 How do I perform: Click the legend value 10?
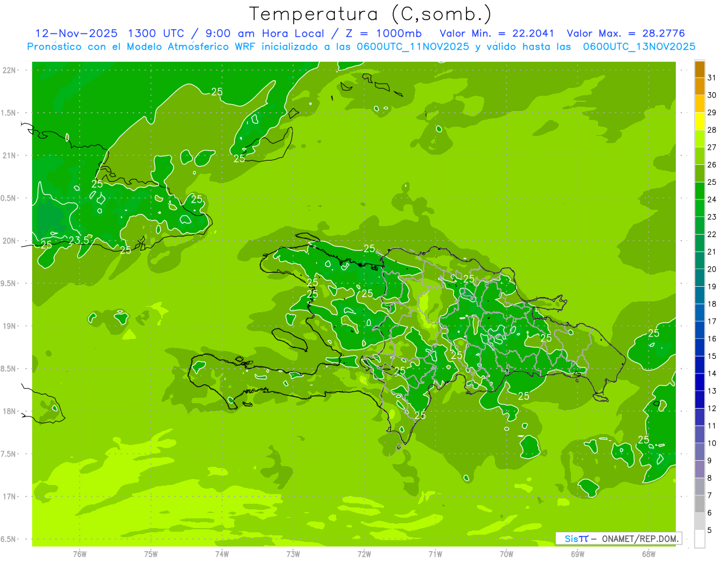tap(712, 443)
